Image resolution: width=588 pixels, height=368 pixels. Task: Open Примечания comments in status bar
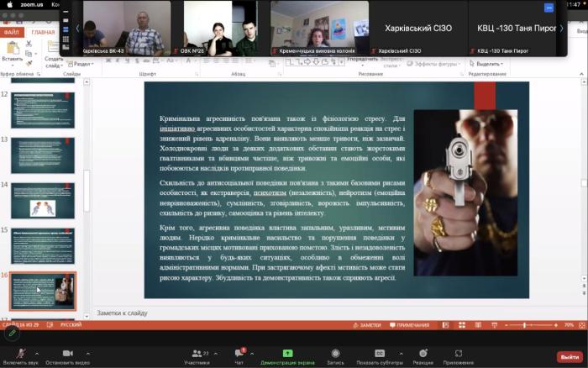coord(409,324)
